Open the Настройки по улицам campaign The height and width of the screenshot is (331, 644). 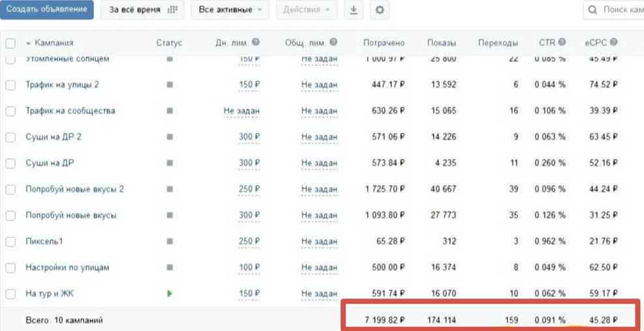click(x=67, y=268)
